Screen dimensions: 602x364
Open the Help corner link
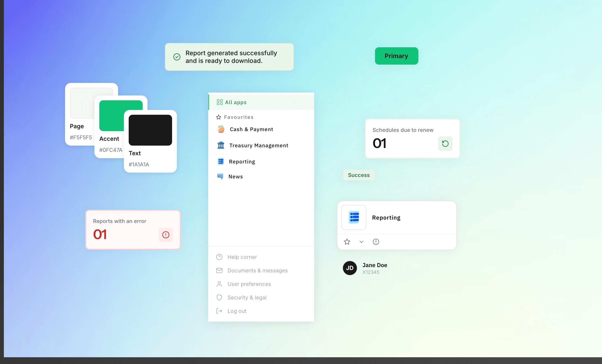click(242, 257)
